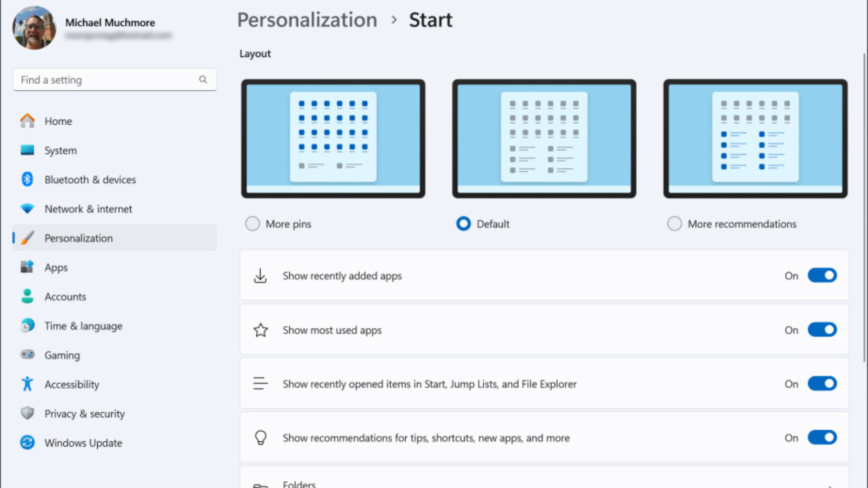This screenshot has width=868, height=488.
Task: Open the Time & language clock icon
Action: (x=27, y=325)
